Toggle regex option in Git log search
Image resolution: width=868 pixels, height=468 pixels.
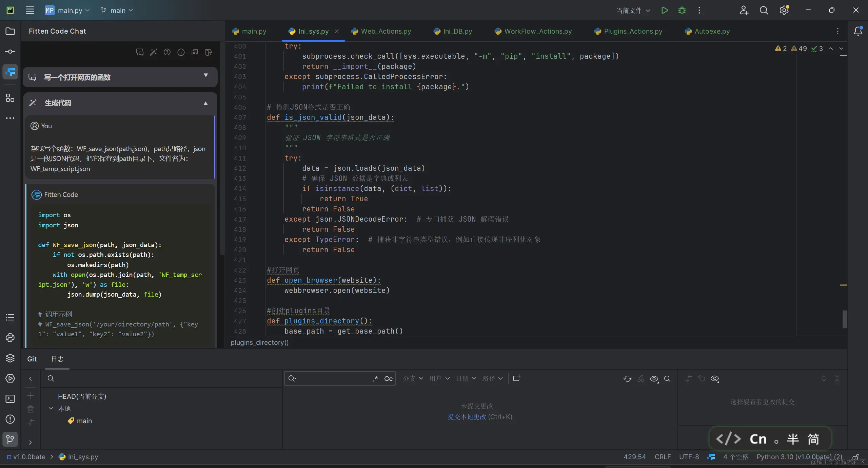click(x=375, y=378)
